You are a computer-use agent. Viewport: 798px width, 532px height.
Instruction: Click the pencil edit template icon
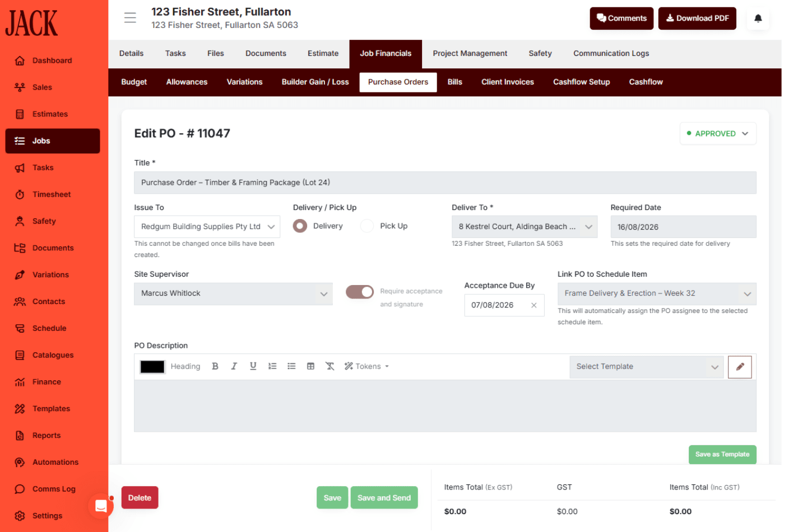click(740, 367)
